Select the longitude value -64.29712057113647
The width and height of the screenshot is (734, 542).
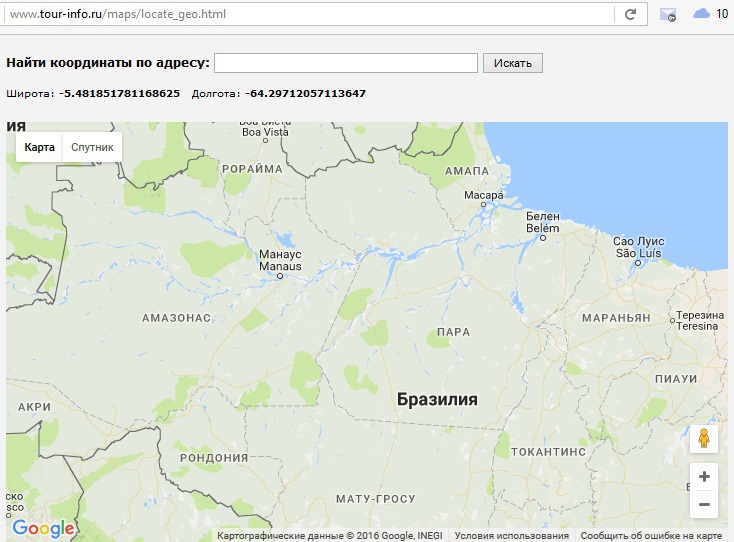[x=305, y=93]
